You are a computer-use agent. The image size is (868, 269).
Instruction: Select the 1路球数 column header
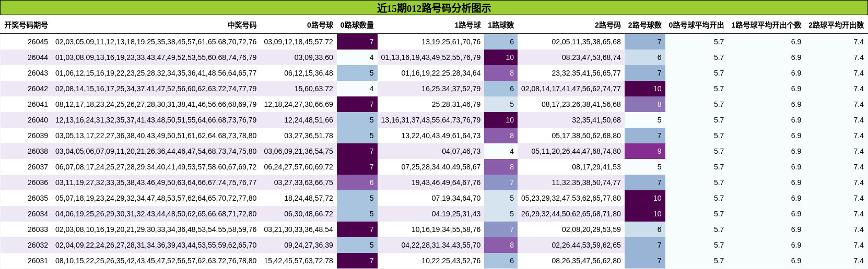coord(501,25)
